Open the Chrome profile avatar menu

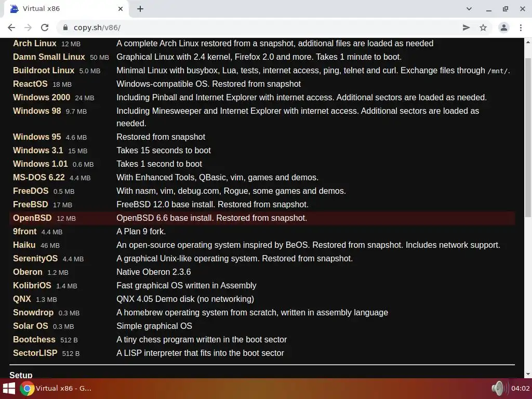pos(504,28)
